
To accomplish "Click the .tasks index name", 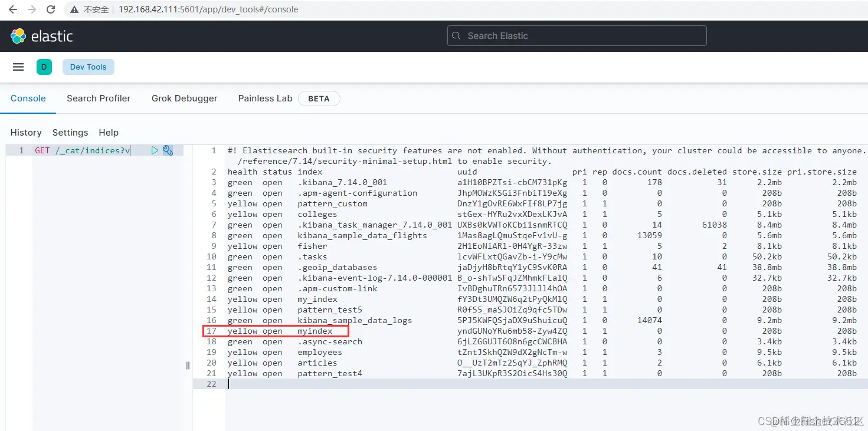I will point(312,256).
